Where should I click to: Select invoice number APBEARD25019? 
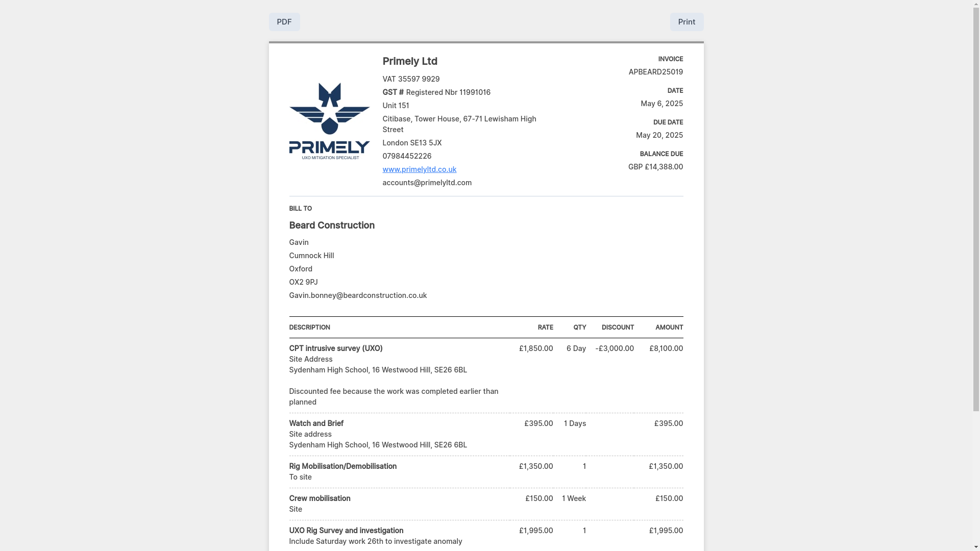(x=656, y=72)
